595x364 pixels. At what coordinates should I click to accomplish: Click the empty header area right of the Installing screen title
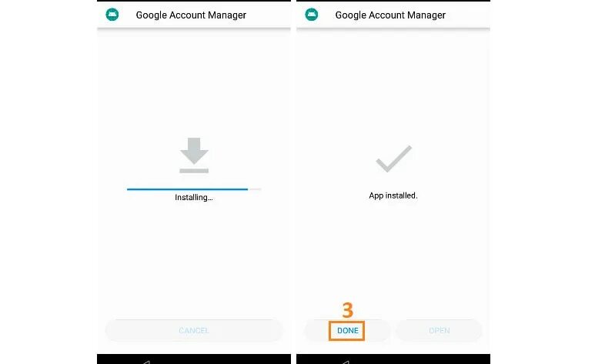[268, 15]
